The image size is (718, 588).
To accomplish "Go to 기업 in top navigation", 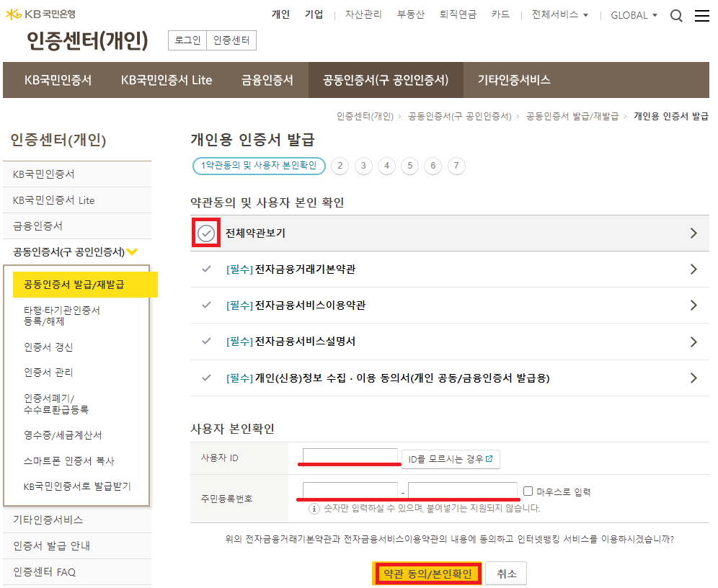I will pyautogui.click(x=314, y=14).
